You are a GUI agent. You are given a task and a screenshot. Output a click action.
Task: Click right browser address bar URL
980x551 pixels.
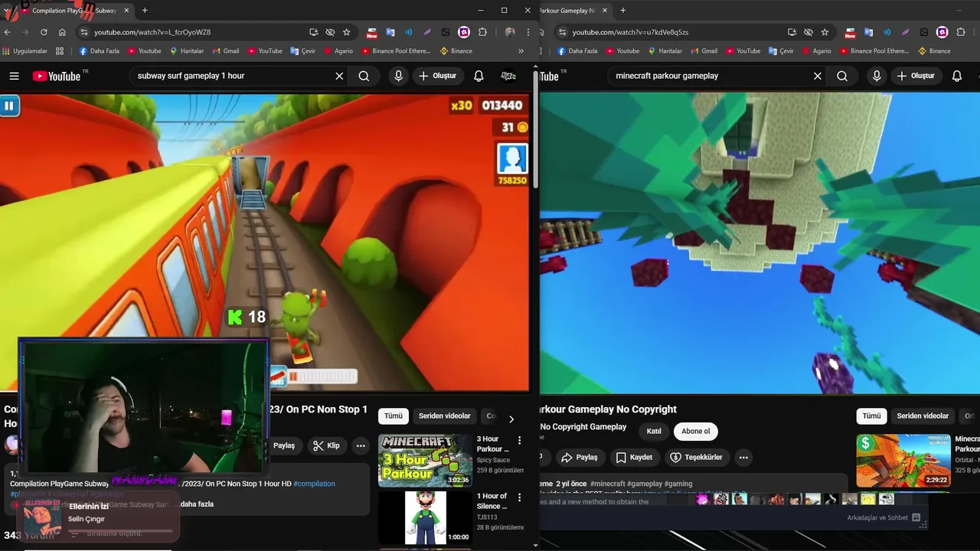[x=630, y=32]
